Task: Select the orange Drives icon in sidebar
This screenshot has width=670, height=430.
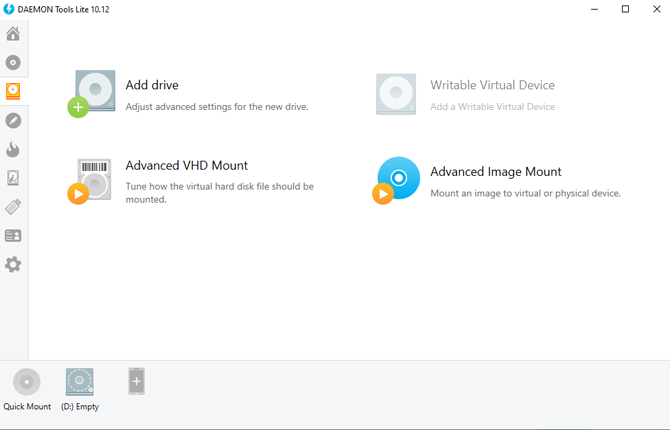Action: coord(13,91)
